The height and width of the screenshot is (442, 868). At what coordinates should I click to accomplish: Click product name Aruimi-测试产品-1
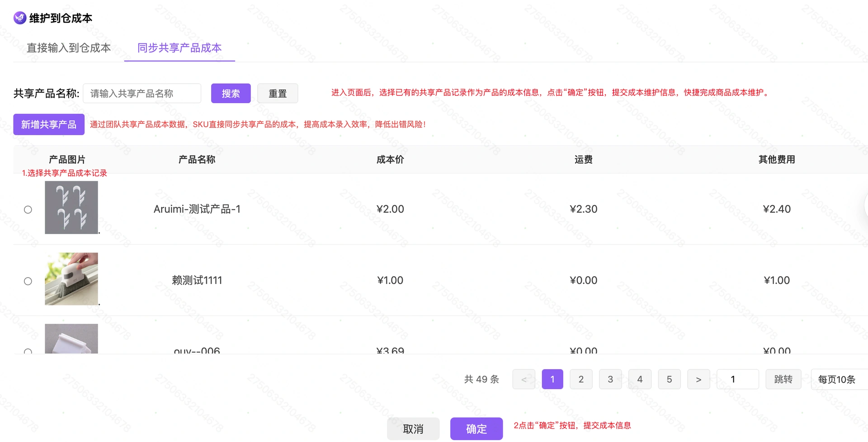coord(197,209)
